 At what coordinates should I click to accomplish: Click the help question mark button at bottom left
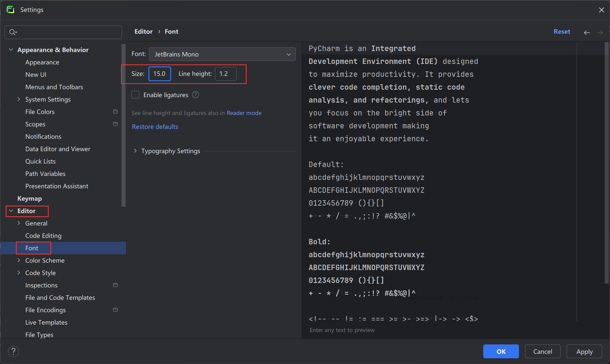coord(13,351)
